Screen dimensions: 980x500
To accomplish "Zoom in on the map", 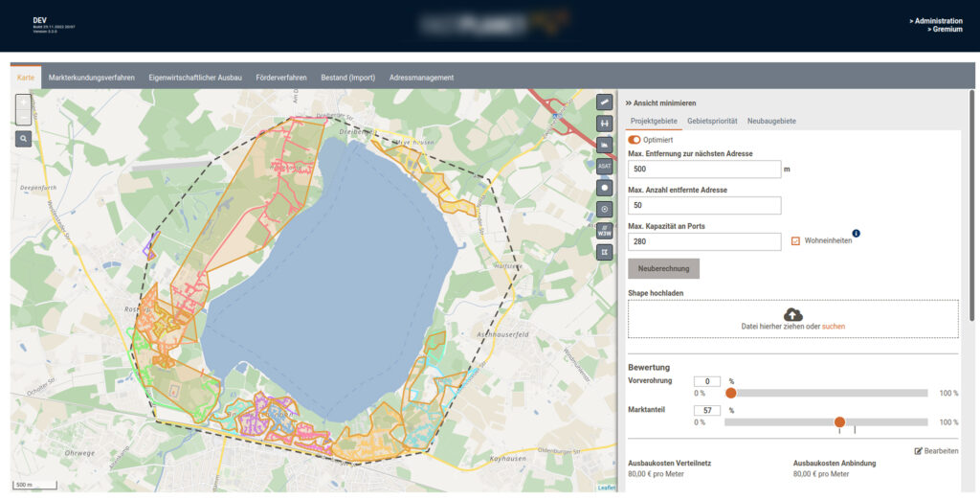I will click(x=24, y=102).
